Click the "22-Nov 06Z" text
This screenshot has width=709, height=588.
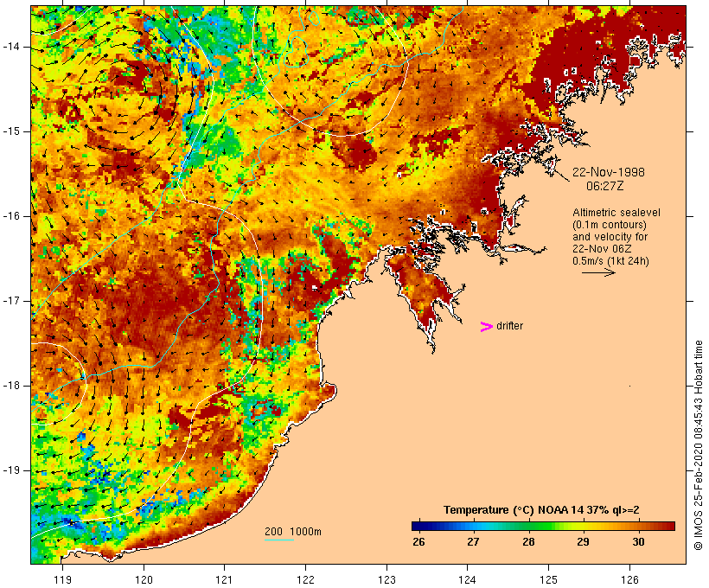[x=602, y=249]
